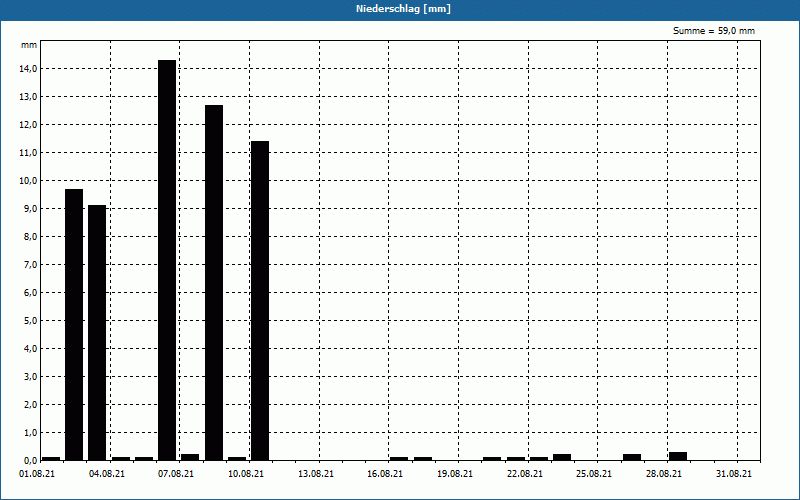Click the Niederschlag [mm] chart title
The width and height of the screenshot is (800, 500).
pos(403,9)
